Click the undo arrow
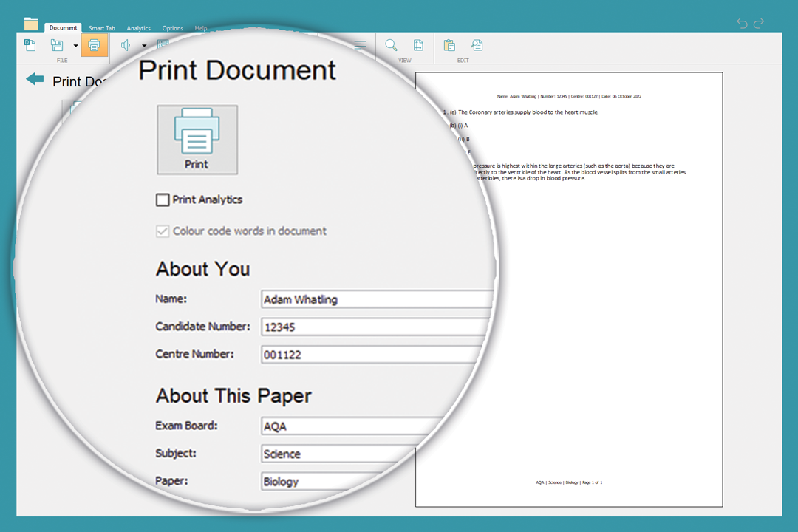Viewport: 798px width, 532px height. [x=743, y=24]
